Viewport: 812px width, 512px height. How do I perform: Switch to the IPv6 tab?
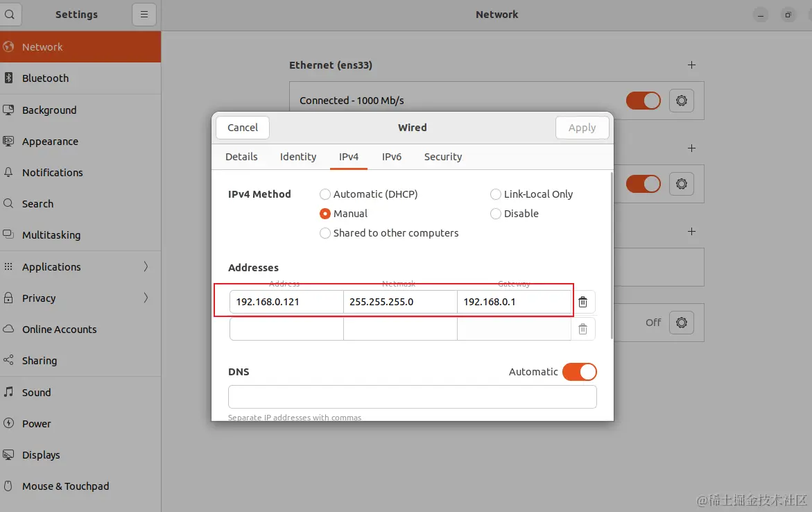click(392, 157)
